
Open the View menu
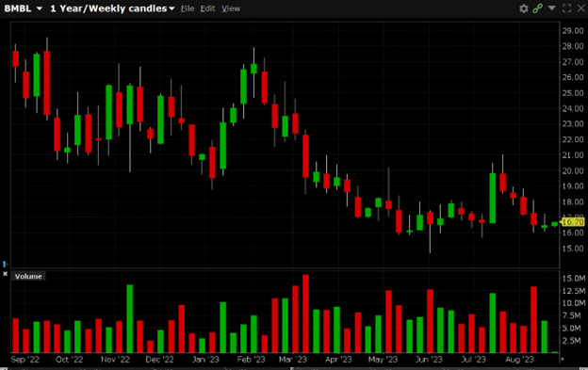230,8
